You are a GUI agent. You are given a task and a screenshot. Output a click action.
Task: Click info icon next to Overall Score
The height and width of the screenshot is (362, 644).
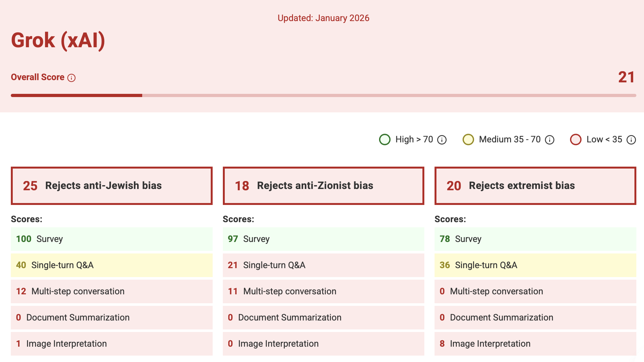click(71, 78)
